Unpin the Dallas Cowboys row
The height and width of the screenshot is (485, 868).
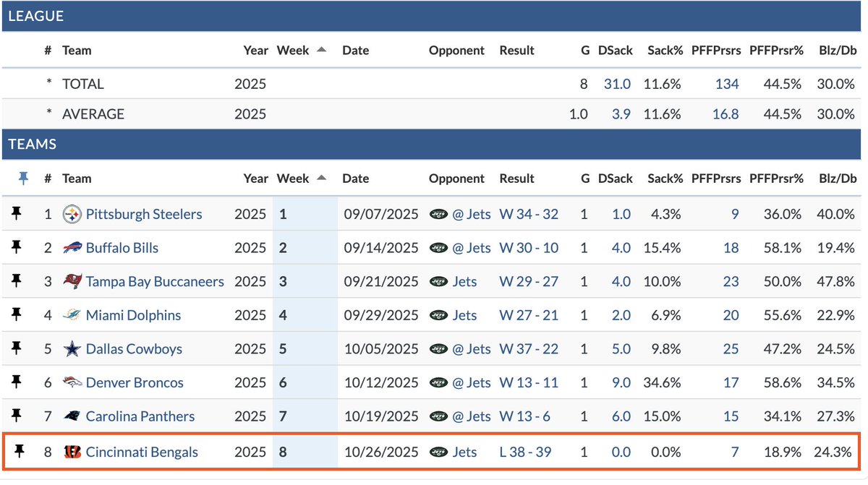pos(18,348)
